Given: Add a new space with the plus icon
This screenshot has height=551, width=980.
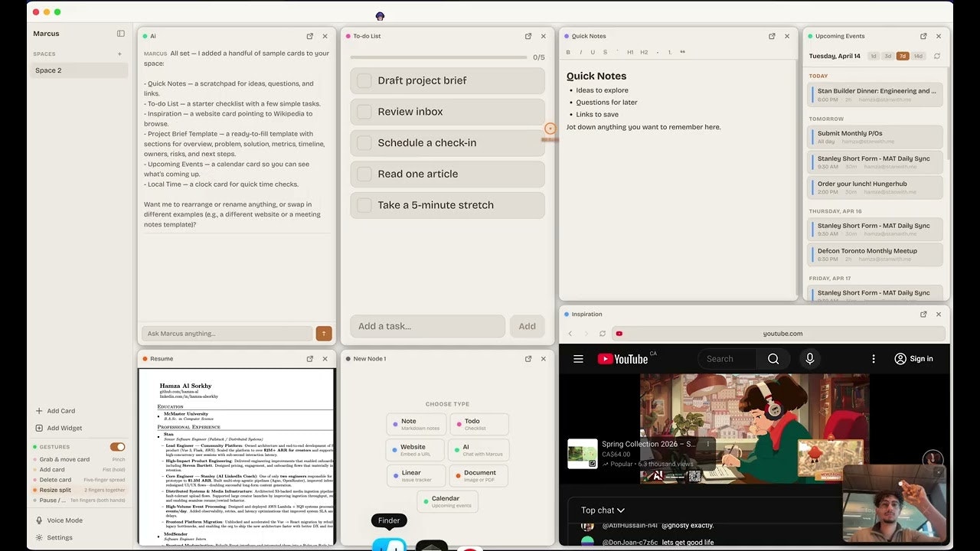Looking at the screenshot, I should coord(119,54).
